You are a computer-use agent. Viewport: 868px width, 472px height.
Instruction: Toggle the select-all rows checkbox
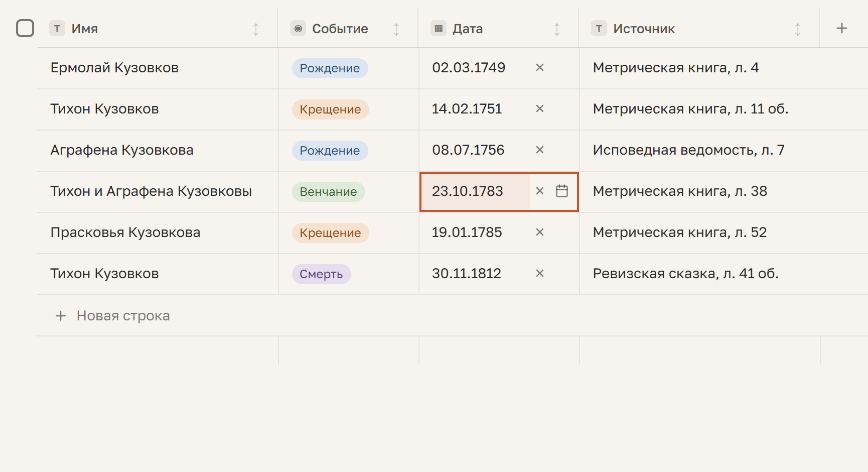(x=25, y=28)
